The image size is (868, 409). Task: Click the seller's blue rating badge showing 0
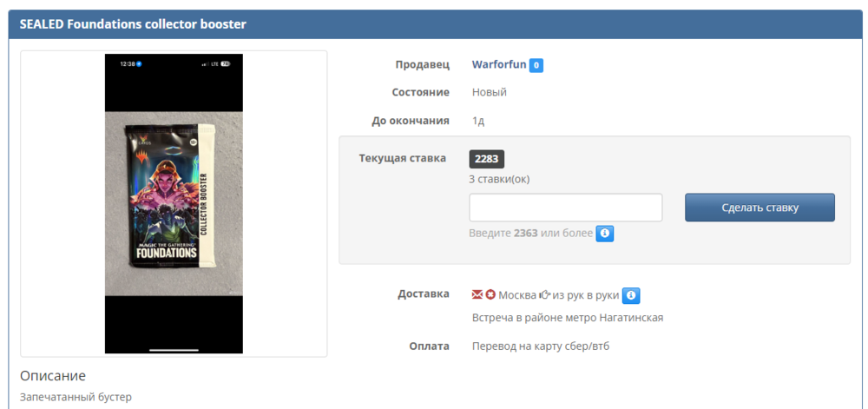pos(536,66)
